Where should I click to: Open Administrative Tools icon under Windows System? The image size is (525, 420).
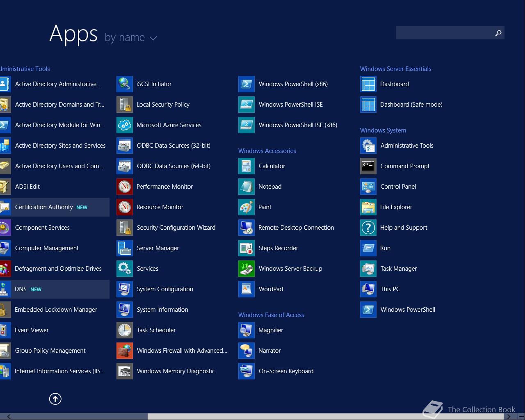[x=368, y=146]
